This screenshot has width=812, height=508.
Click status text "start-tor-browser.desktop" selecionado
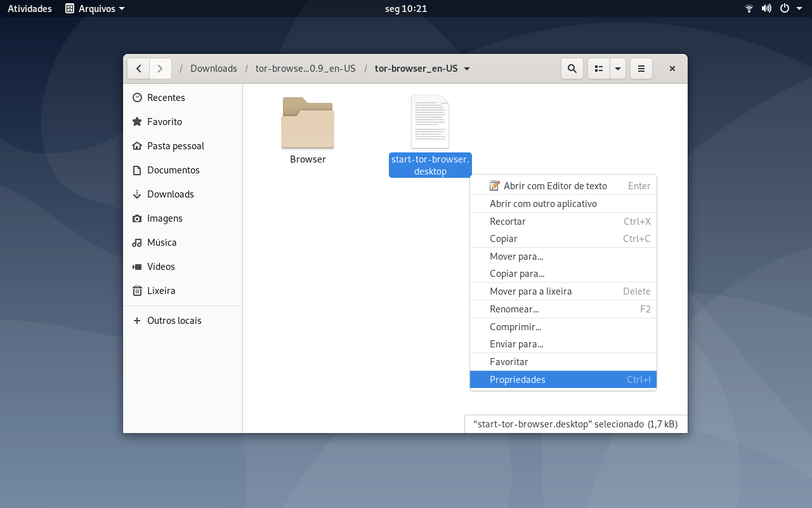click(x=559, y=424)
